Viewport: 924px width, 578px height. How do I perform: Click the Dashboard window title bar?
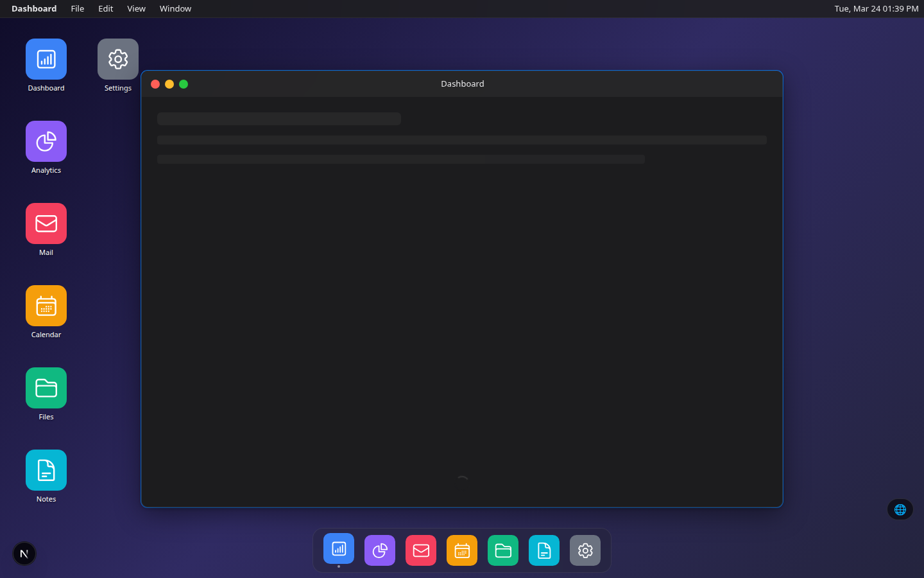462,83
